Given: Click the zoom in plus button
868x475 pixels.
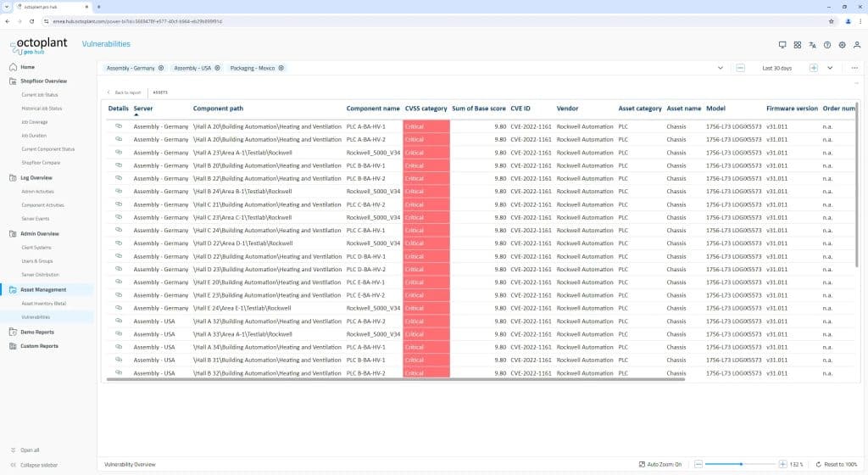Looking at the screenshot, I should (x=782, y=465).
